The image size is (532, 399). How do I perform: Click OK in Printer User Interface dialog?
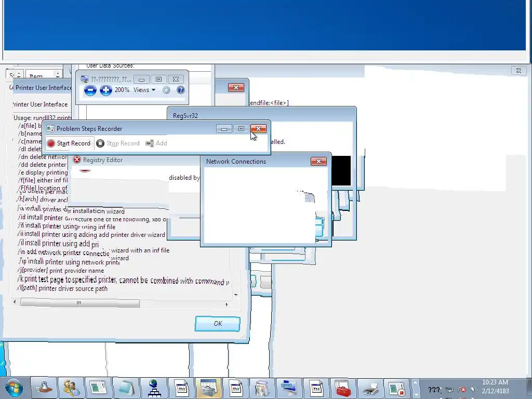click(218, 324)
